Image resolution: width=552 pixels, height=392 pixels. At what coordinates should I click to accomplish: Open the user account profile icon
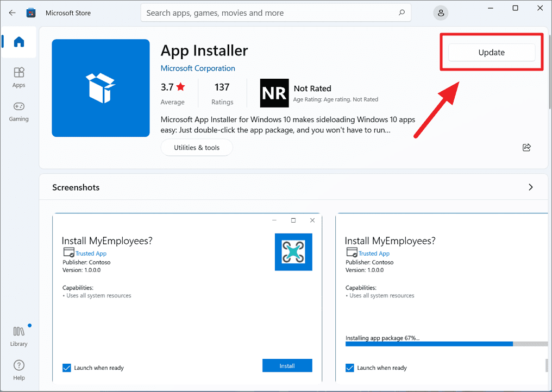[441, 13]
